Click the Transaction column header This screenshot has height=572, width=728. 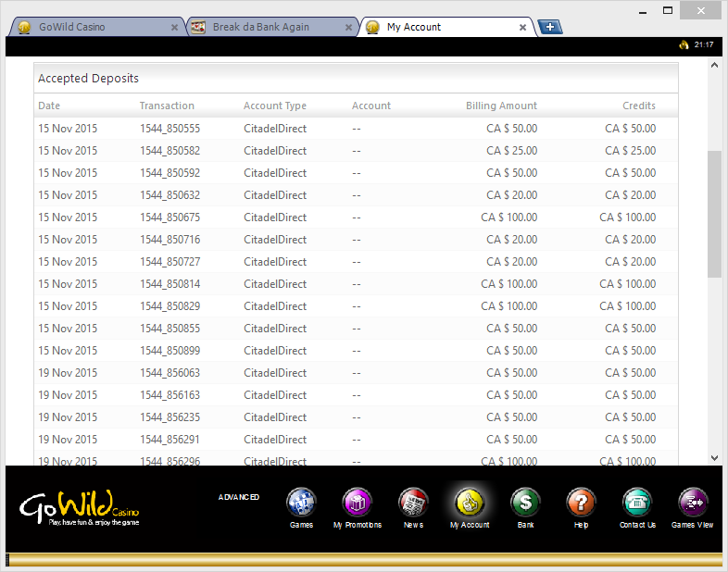coord(167,106)
